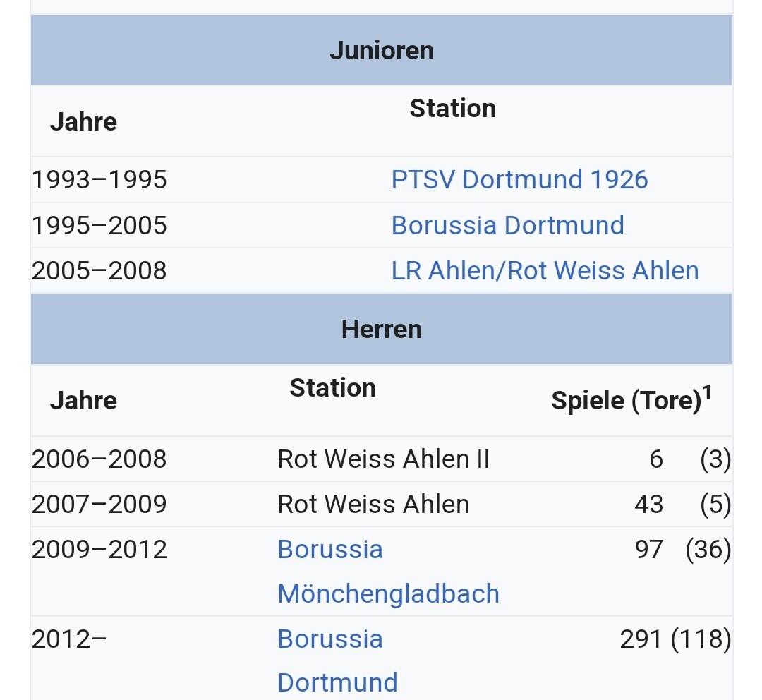Select the 97 (36) games and goals value
Image resolution: width=762 pixels, height=700 pixels.
pyautogui.click(x=682, y=549)
